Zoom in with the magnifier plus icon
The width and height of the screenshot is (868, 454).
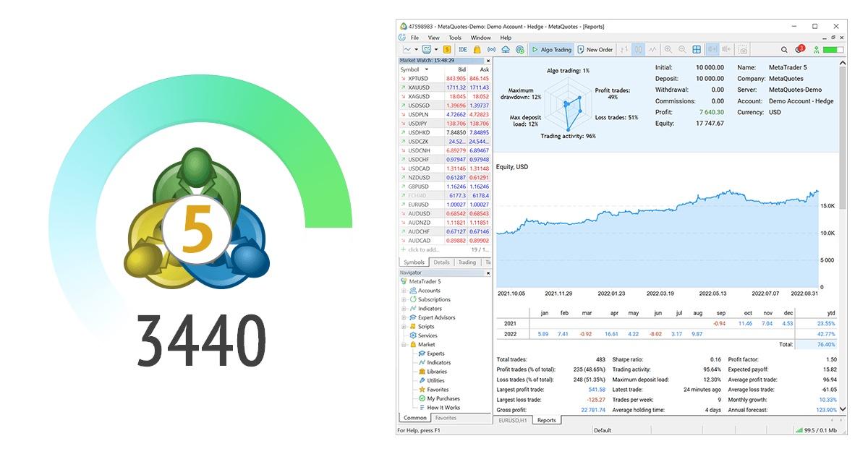tap(668, 50)
